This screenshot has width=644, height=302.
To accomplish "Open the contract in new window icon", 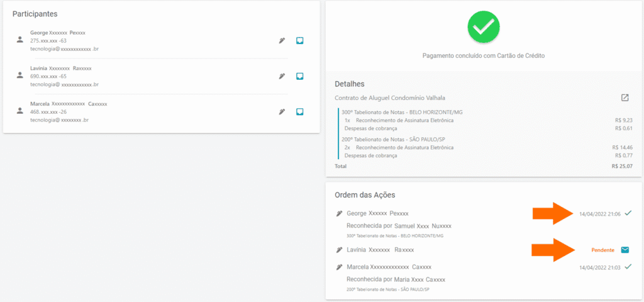I will tap(625, 98).
